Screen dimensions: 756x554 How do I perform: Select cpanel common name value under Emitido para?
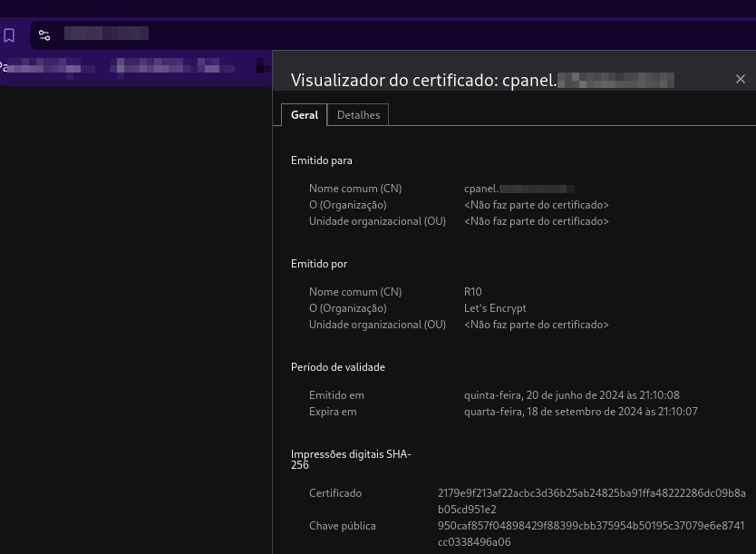click(x=519, y=189)
